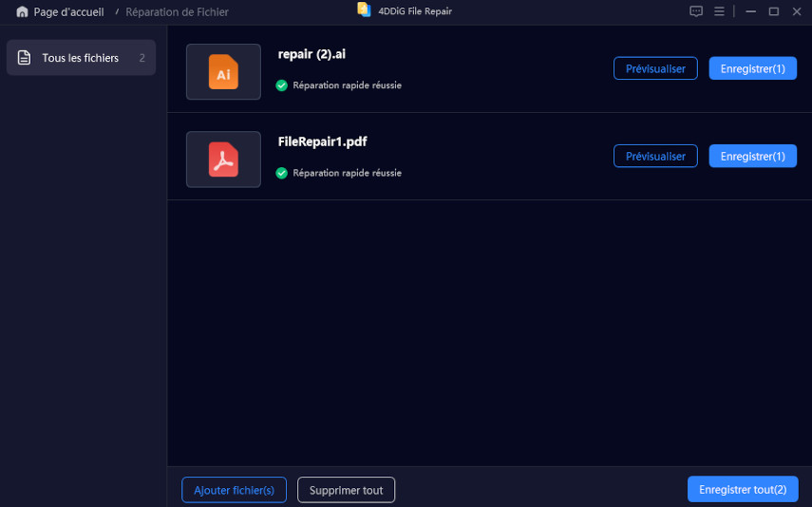Click green success check for FileRepair1.pdf

click(282, 173)
